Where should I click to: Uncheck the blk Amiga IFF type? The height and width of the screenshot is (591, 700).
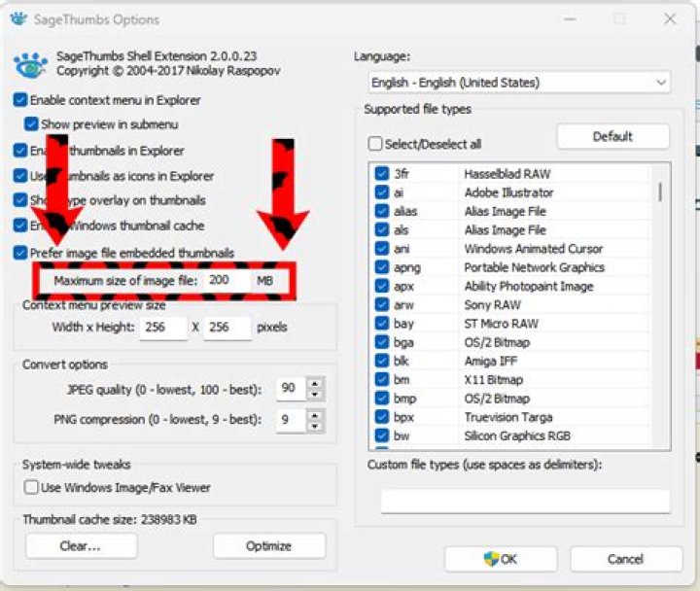pyautogui.click(x=382, y=361)
